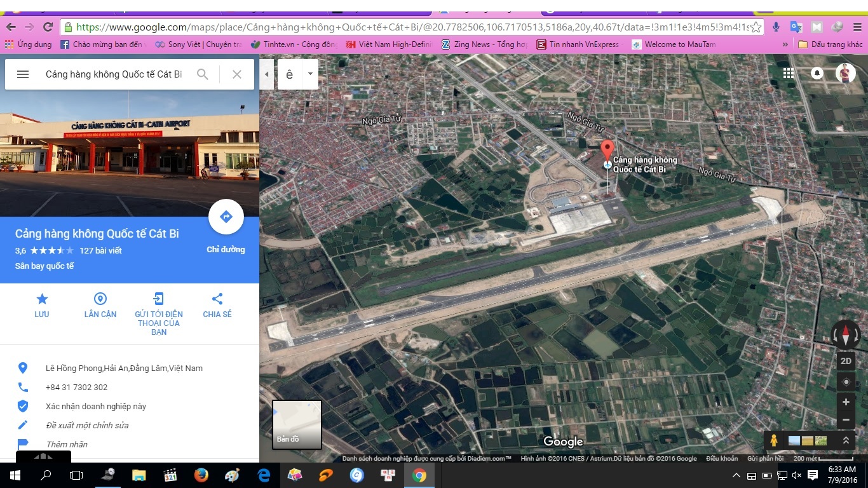Click the send-to-phone icon
Screen dimensions: 868x488
[159, 299]
